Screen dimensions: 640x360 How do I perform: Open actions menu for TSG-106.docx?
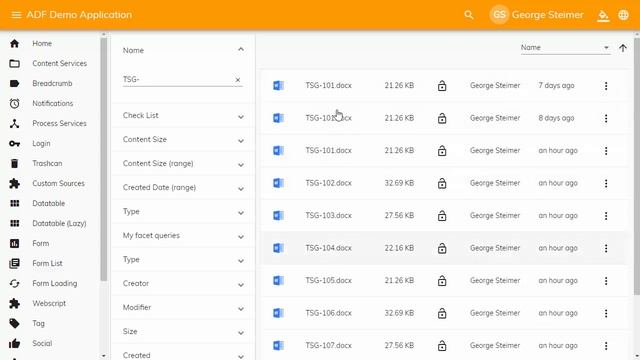(606, 313)
